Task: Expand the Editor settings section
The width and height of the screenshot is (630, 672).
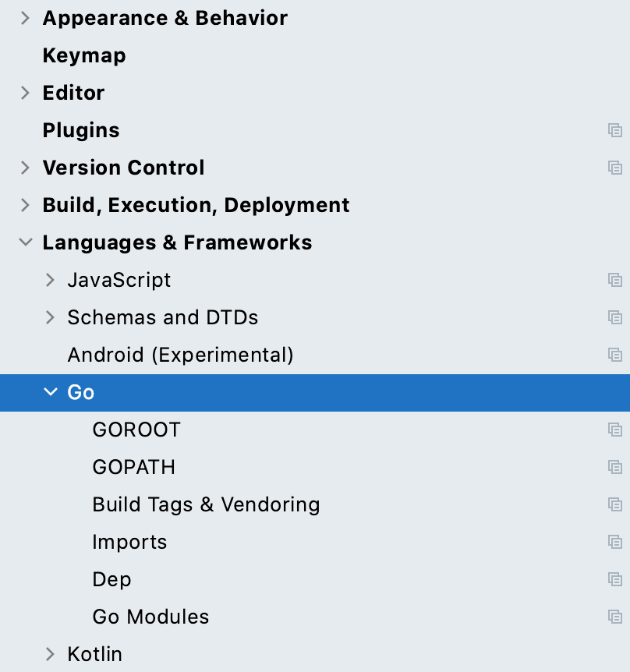Action: [x=25, y=93]
